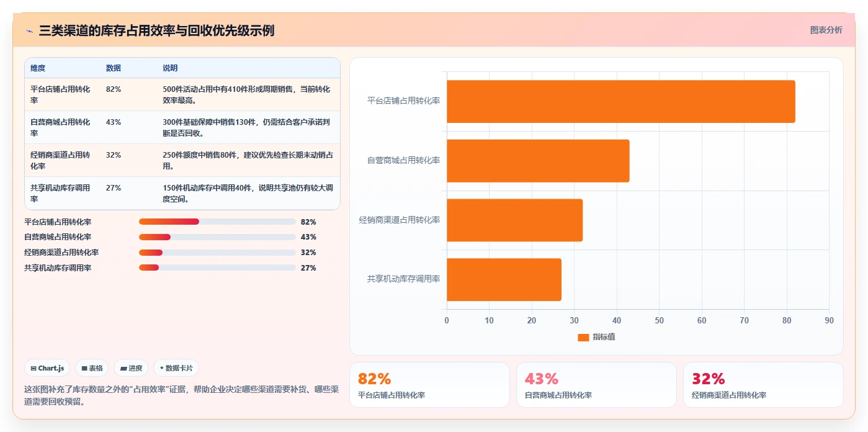Click the 图表分析 label in header
The image size is (868, 432).
[826, 30]
